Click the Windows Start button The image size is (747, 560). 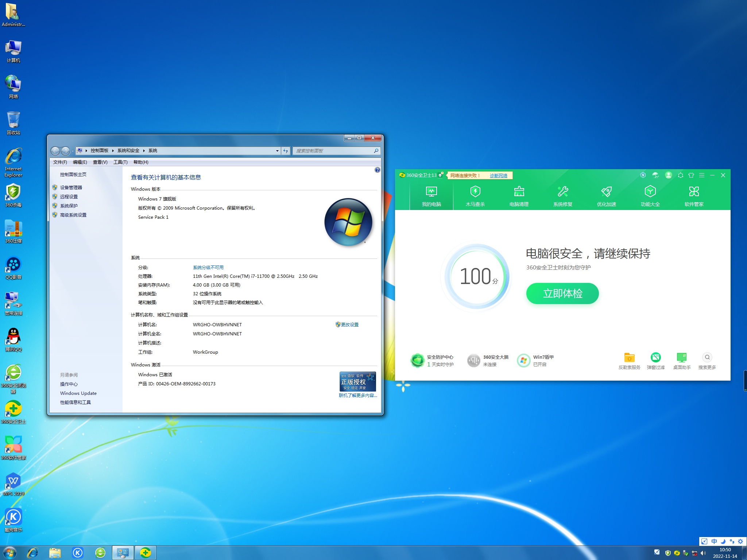10,553
